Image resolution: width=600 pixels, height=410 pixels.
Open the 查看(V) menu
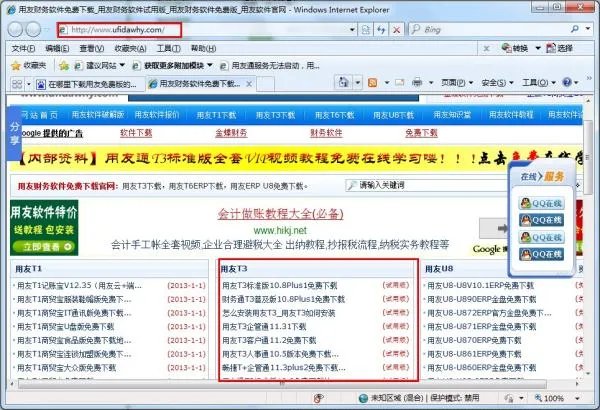coord(91,49)
